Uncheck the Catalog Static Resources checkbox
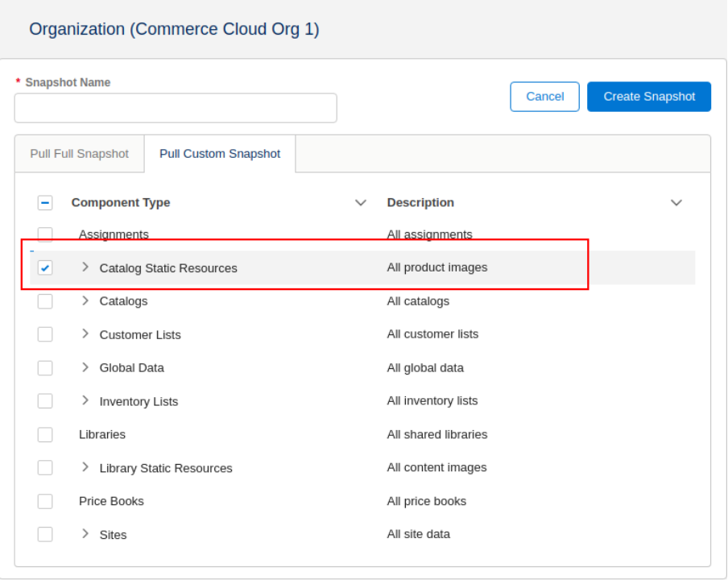 point(45,268)
